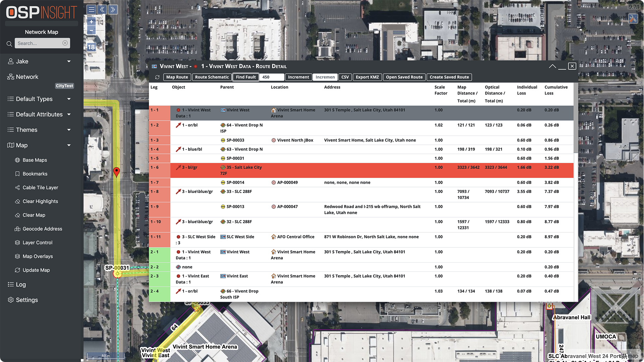This screenshot has height=362, width=644.
Task: Click leg '2 - 1' green cell
Action: 160,255
